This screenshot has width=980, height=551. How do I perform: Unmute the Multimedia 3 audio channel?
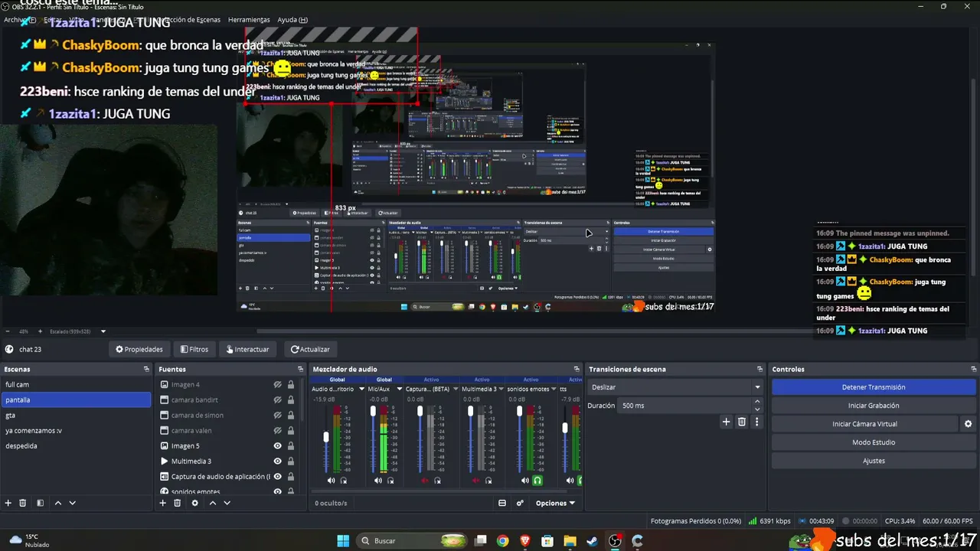coord(476,481)
